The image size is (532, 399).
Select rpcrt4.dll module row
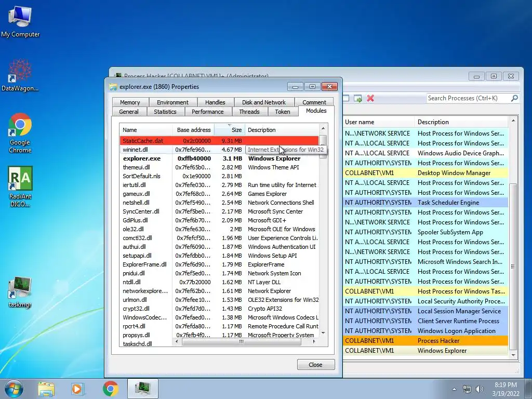click(219, 326)
